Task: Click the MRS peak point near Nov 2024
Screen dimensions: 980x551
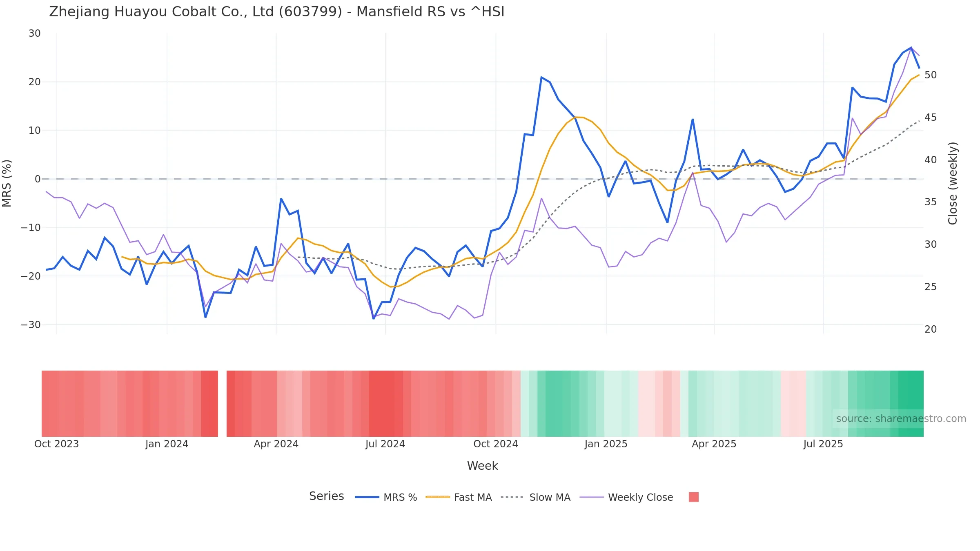Action: 541,77
